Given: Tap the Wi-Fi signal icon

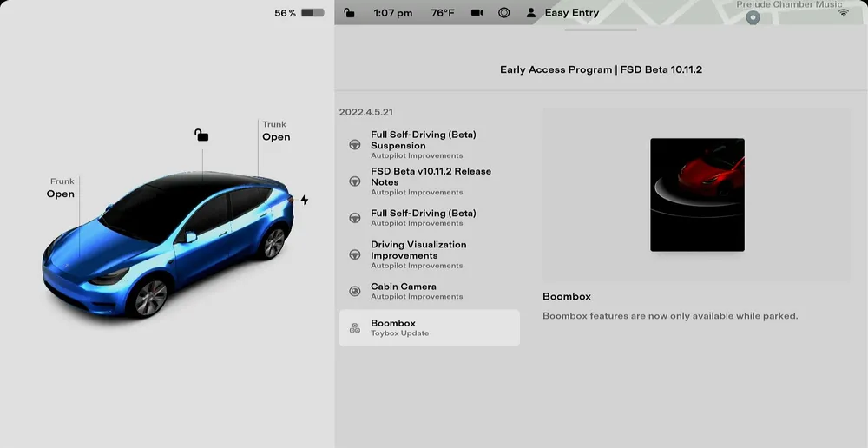Looking at the screenshot, I should click(843, 12).
